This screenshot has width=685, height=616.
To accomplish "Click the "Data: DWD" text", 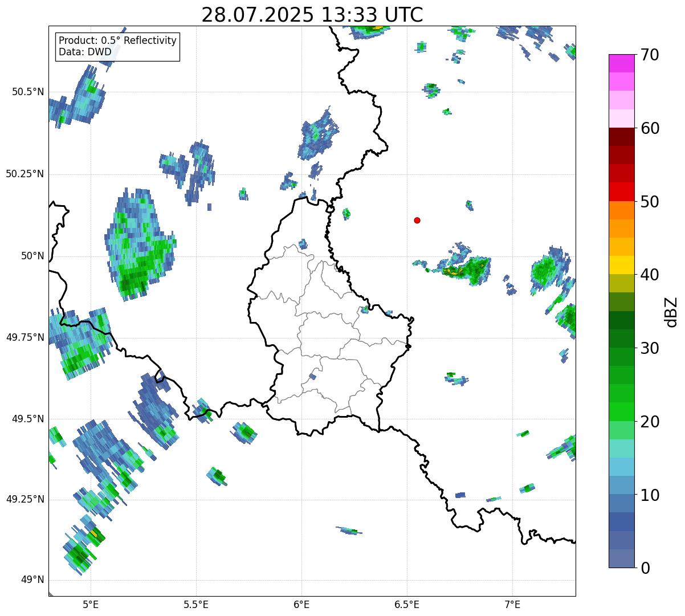I will [85, 52].
